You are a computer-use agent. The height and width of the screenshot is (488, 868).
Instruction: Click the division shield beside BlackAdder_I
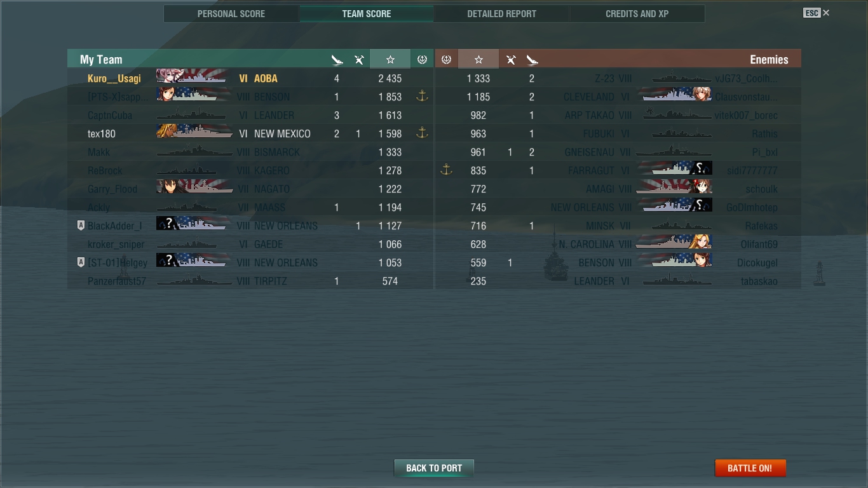click(81, 226)
